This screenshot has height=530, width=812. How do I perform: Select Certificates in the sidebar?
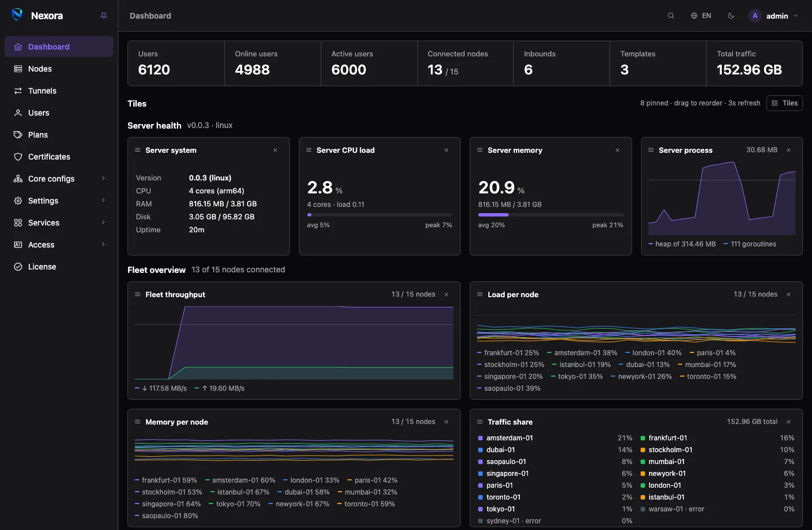click(59, 157)
